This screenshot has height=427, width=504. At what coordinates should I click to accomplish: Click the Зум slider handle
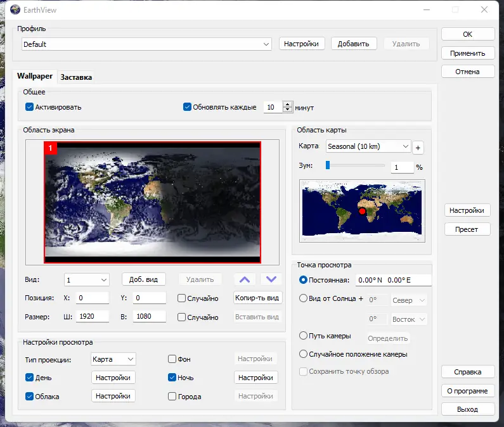point(328,165)
